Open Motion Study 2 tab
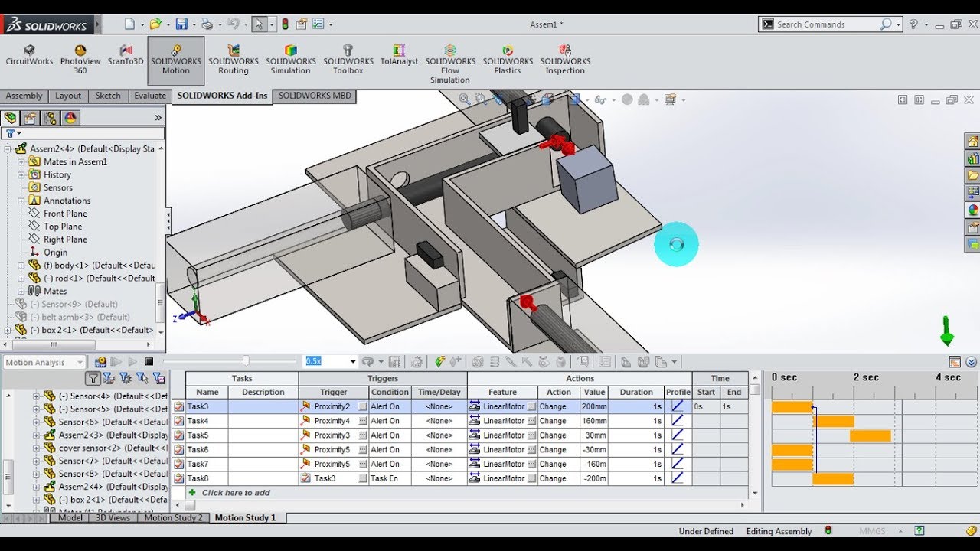The image size is (980, 551). [x=174, y=518]
